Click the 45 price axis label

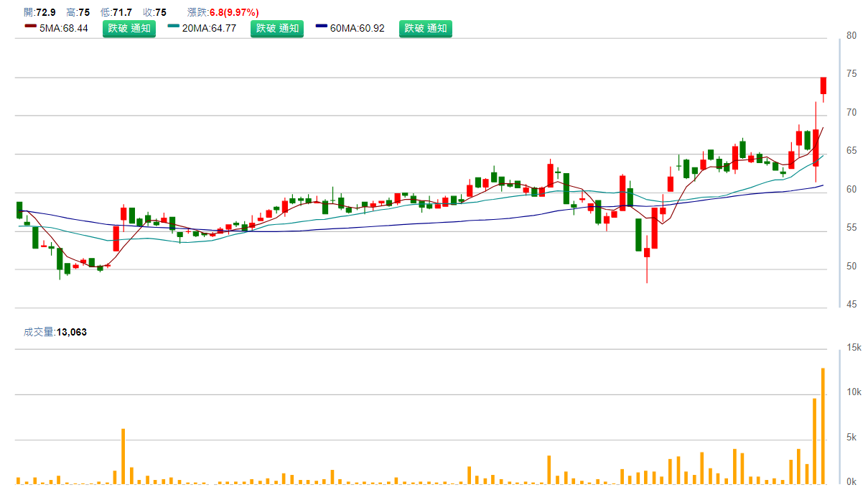(852, 305)
